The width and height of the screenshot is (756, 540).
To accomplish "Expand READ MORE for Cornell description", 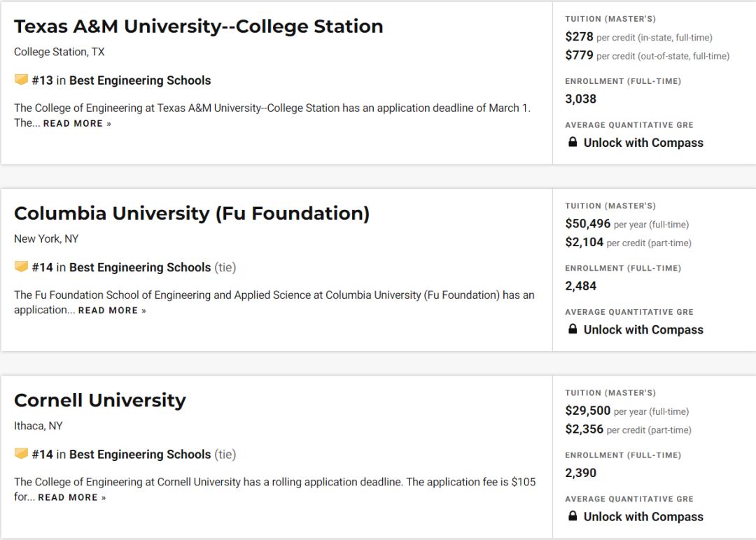I will 72,497.
